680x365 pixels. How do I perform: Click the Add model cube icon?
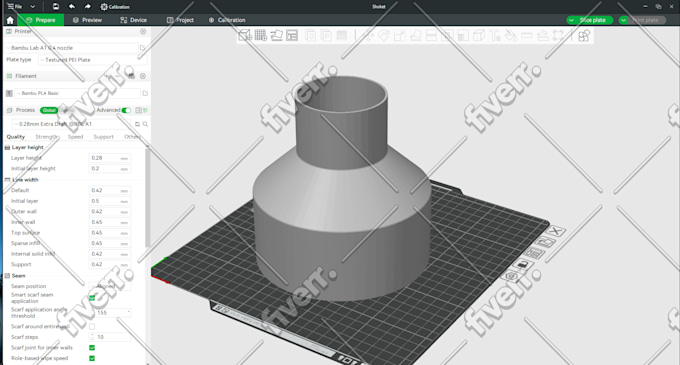[245, 36]
